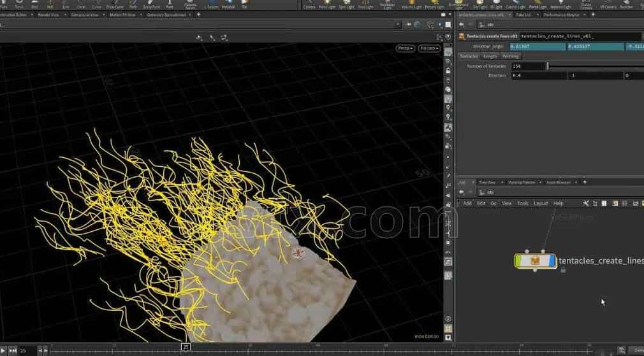Click the direction_angle field showing 0.433337
The width and height of the screenshot is (644, 356).
pos(595,46)
